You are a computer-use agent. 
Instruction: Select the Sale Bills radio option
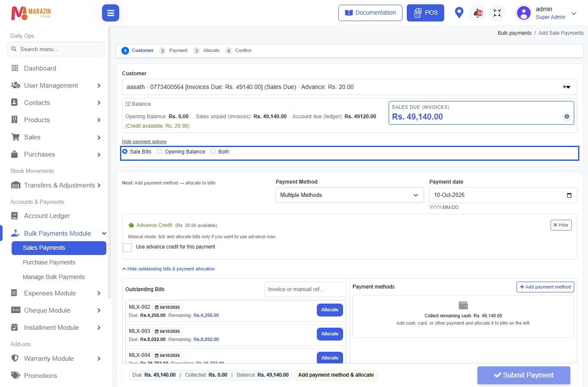click(125, 151)
